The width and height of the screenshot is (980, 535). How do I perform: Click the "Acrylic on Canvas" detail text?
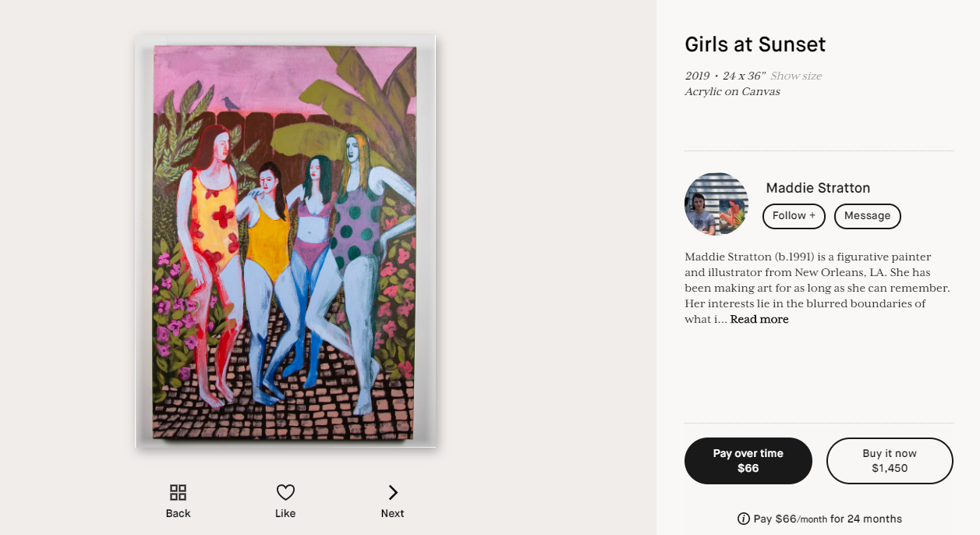point(731,91)
